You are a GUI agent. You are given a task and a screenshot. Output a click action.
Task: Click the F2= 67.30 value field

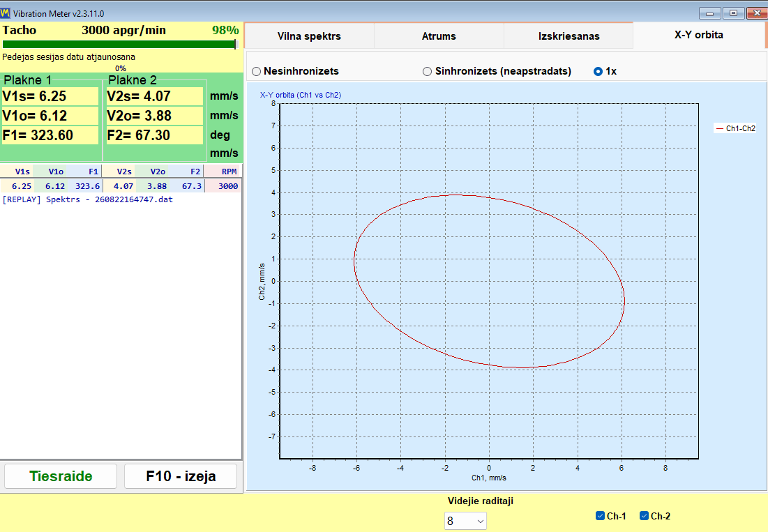(154, 135)
